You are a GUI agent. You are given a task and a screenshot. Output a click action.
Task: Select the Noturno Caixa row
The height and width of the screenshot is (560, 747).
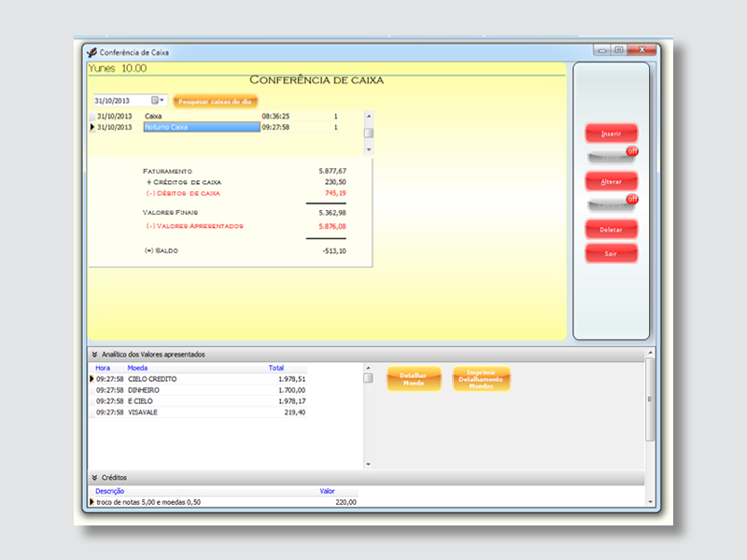[x=225, y=127]
